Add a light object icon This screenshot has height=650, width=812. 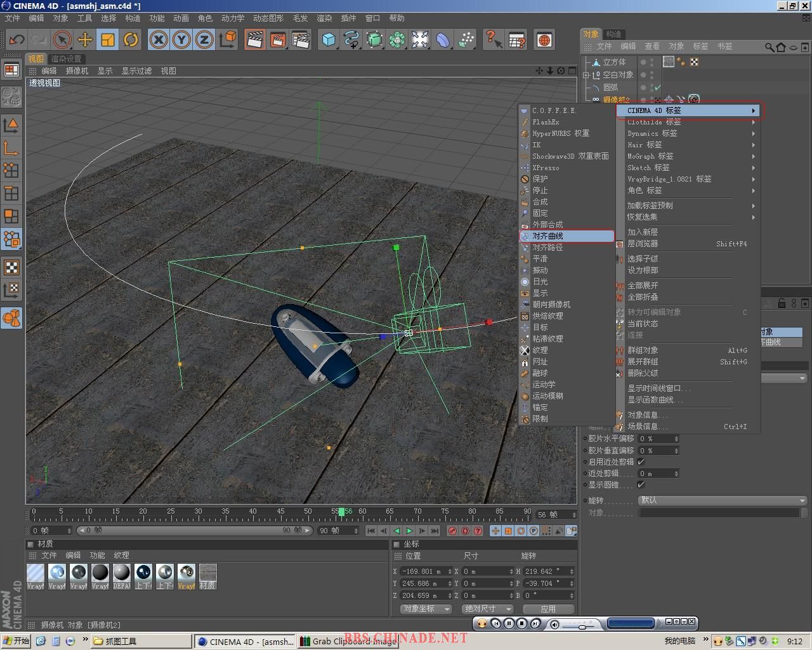[x=420, y=40]
